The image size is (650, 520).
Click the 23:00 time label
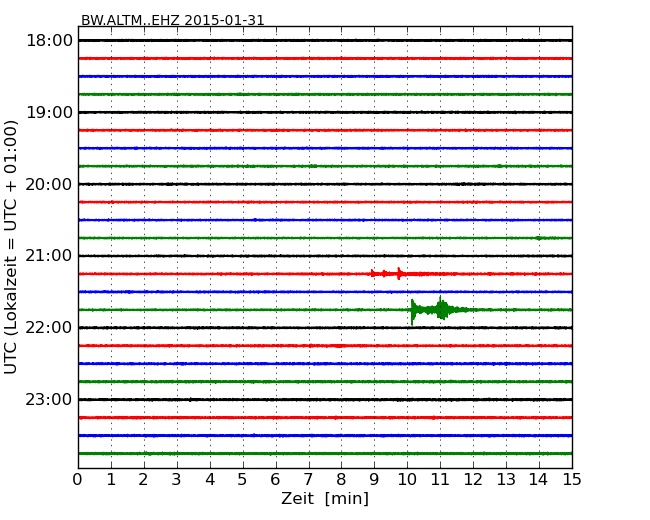[49, 399]
